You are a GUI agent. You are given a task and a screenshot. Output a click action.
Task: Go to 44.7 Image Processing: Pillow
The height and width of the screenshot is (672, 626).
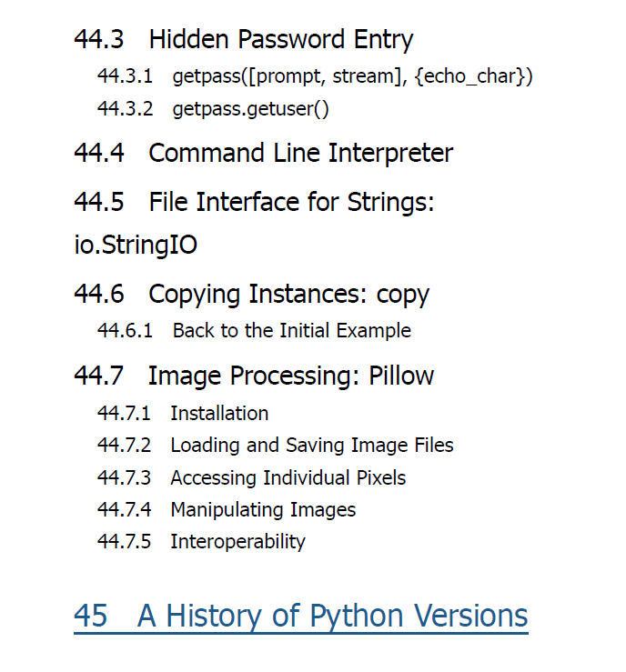(254, 376)
